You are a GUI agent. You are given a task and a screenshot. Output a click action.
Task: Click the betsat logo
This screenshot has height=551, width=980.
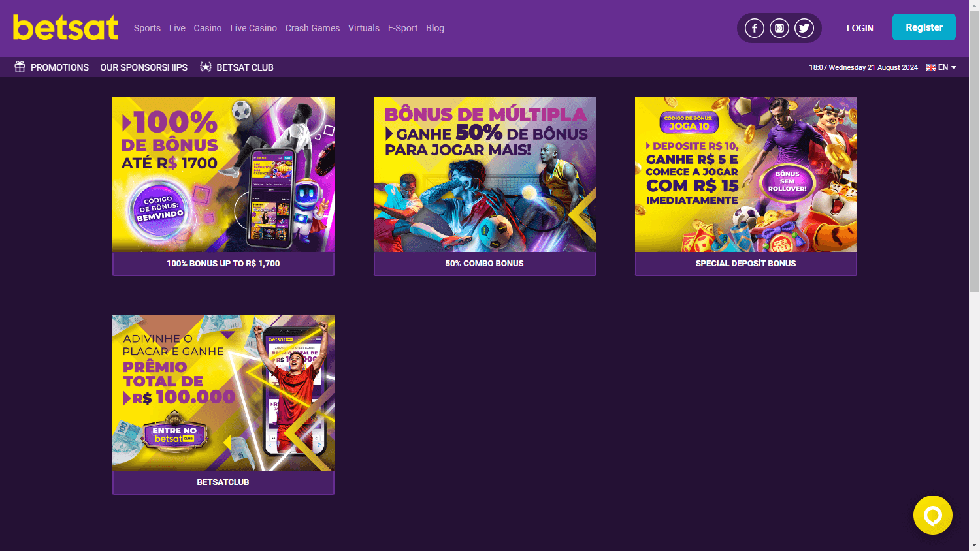click(65, 27)
